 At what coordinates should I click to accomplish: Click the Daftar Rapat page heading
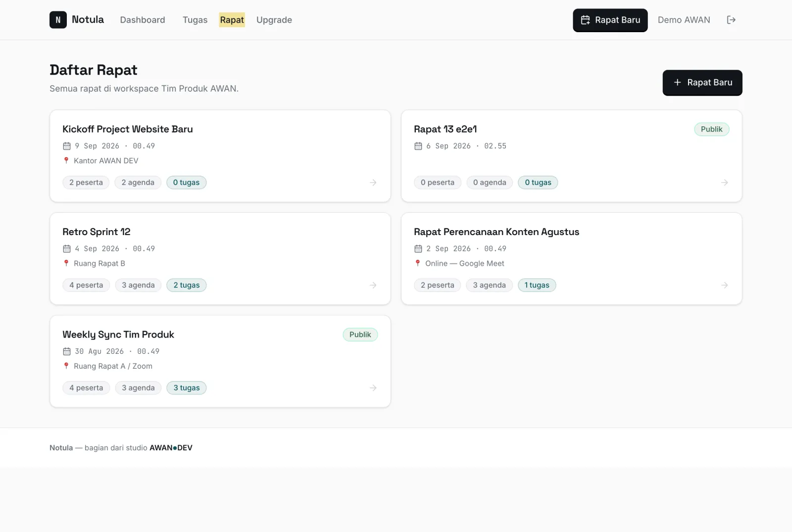(94, 70)
